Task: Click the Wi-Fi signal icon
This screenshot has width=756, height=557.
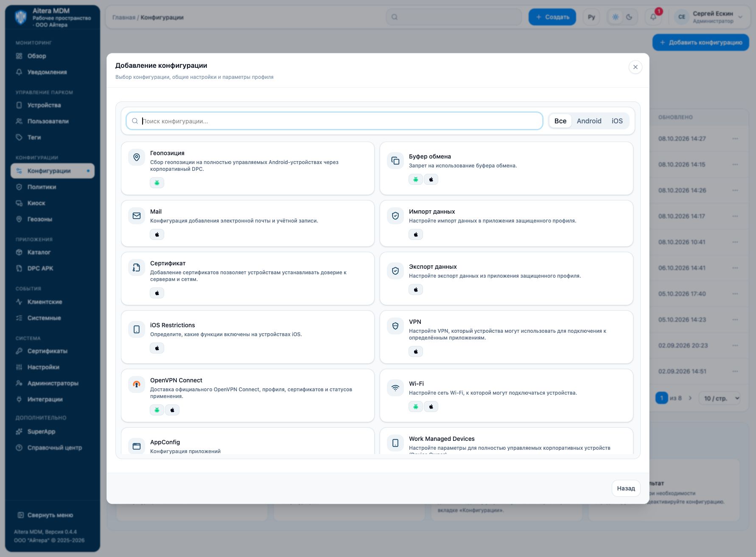Action: [x=395, y=388]
